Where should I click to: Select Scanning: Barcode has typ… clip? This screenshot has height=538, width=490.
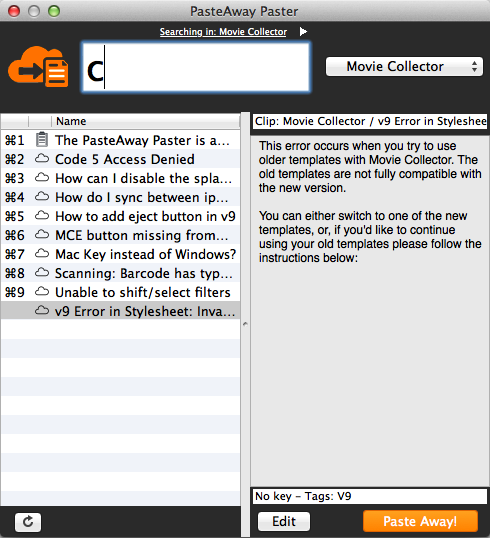click(x=120, y=273)
